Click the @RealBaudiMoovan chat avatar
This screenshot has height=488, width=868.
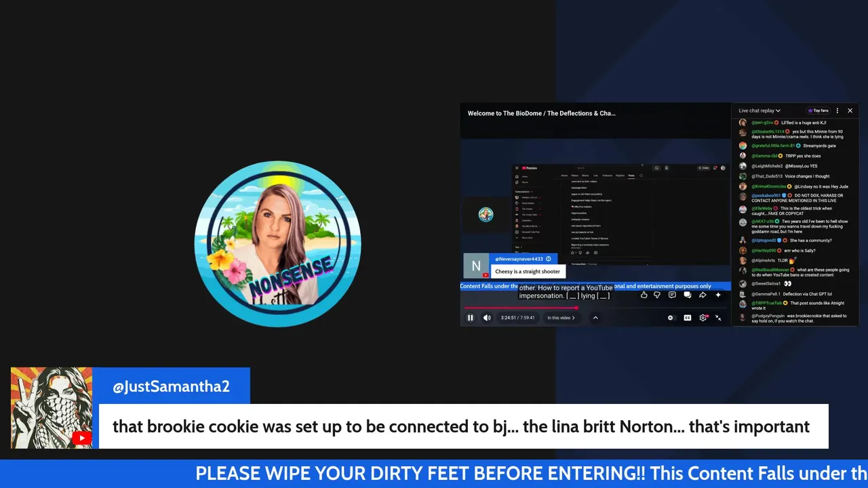[x=743, y=270]
